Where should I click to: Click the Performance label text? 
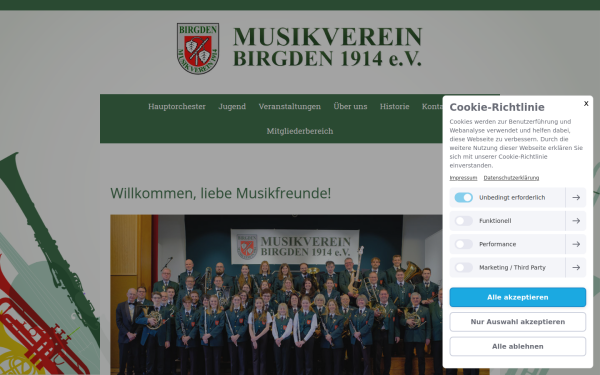coord(497,244)
